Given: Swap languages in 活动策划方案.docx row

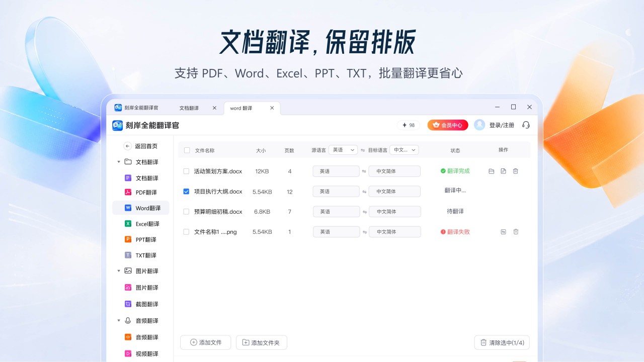Looking at the screenshot, I should (364, 171).
